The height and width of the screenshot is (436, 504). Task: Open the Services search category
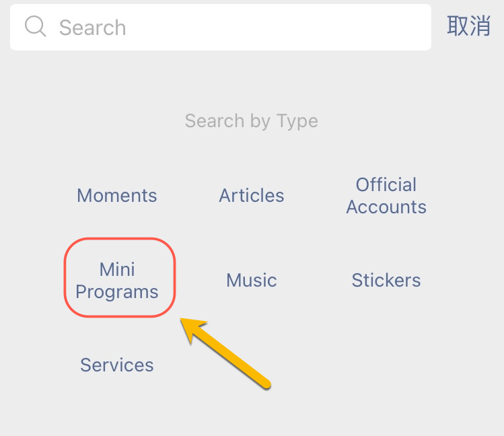(117, 365)
